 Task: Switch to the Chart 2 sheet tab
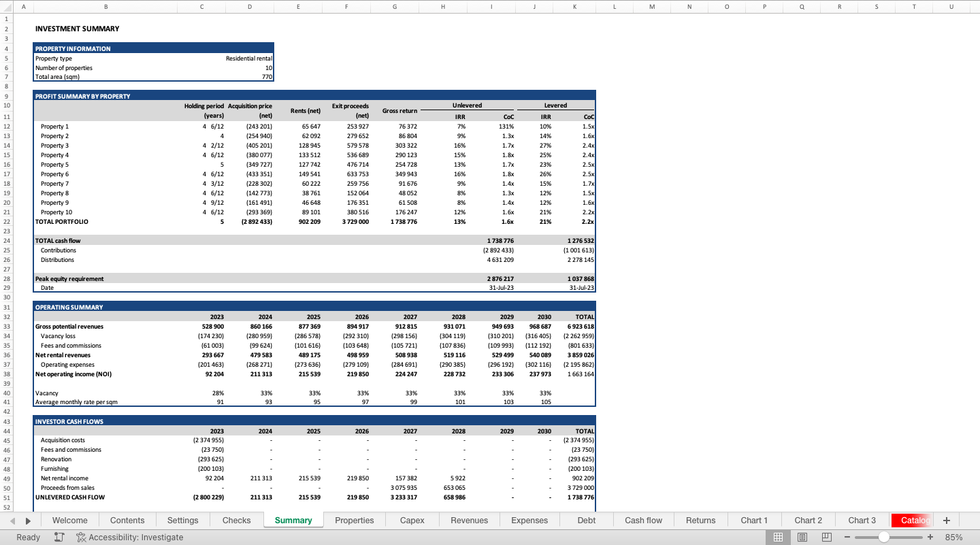808,521
